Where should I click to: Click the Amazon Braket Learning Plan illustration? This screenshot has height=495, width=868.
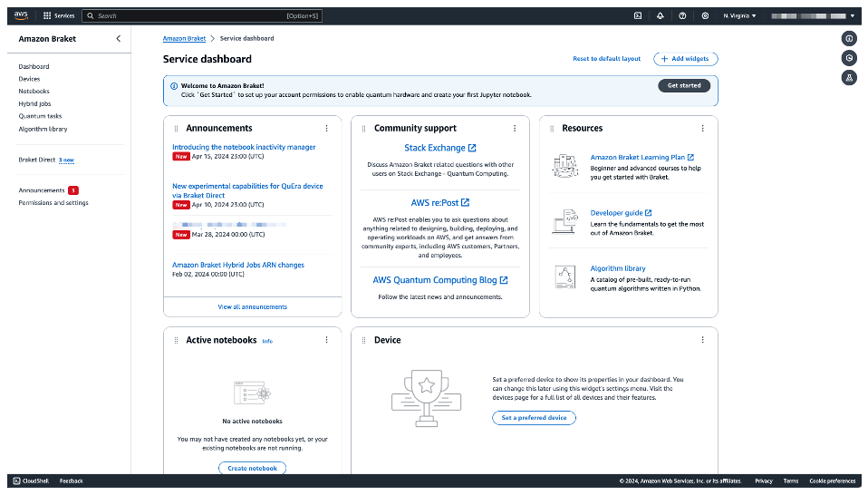[565, 166]
